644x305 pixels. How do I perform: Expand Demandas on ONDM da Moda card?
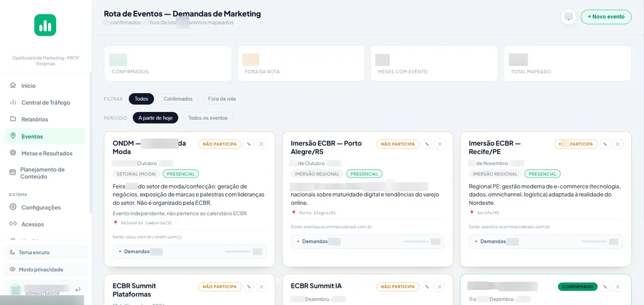point(189,252)
